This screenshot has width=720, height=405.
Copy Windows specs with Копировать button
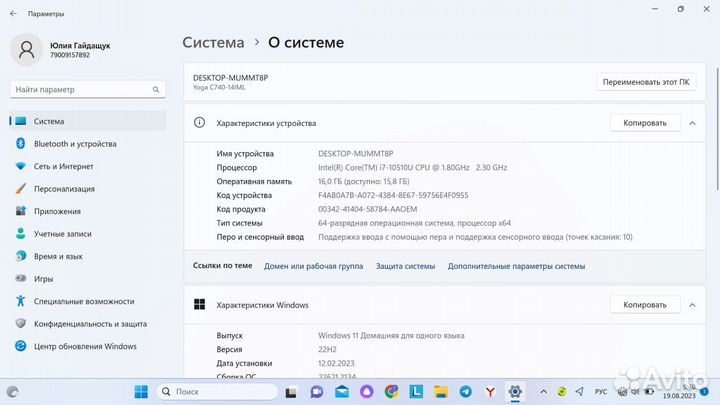[645, 305]
